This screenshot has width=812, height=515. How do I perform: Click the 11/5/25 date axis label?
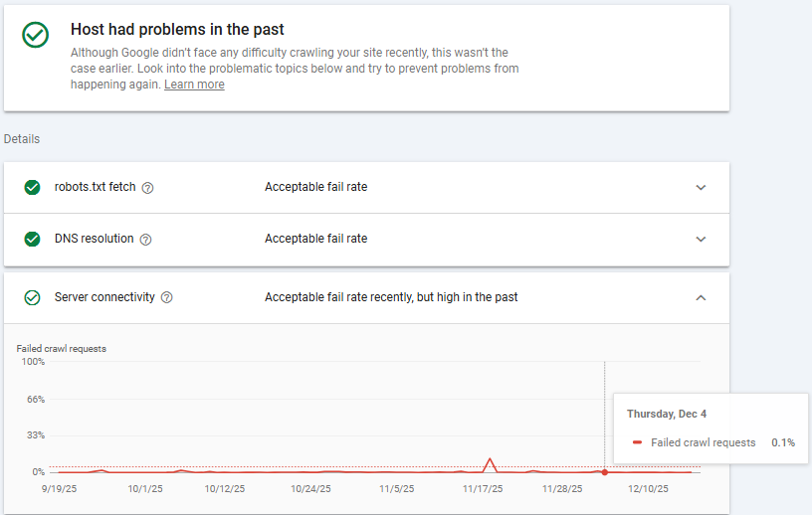tap(397, 488)
